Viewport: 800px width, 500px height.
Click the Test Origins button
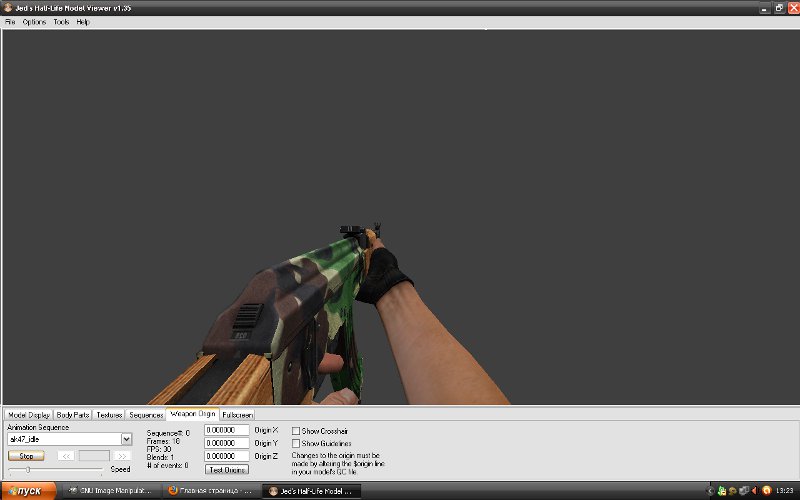click(x=227, y=469)
